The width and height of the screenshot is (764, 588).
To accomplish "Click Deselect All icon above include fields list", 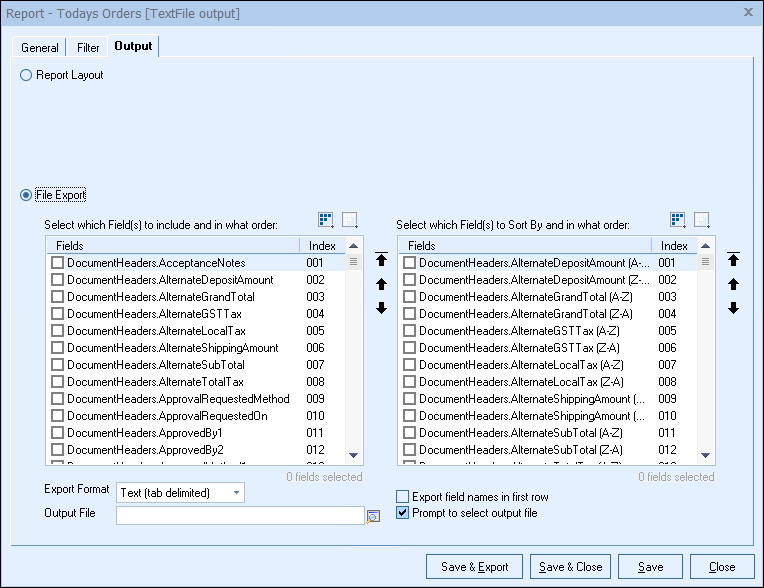I will point(349,220).
